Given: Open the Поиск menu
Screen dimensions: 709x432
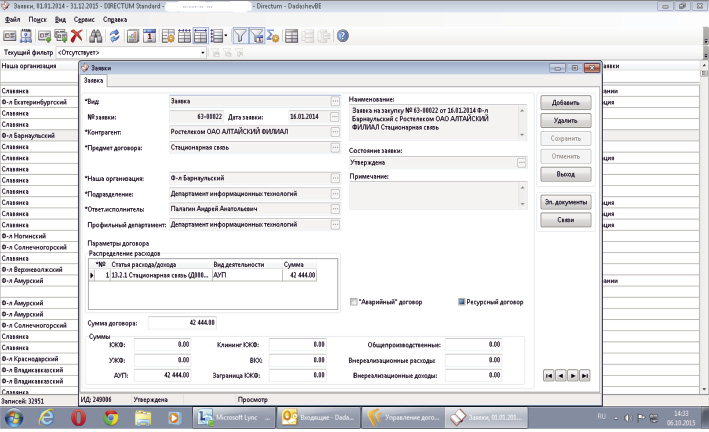Looking at the screenshot, I should click(38, 19).
